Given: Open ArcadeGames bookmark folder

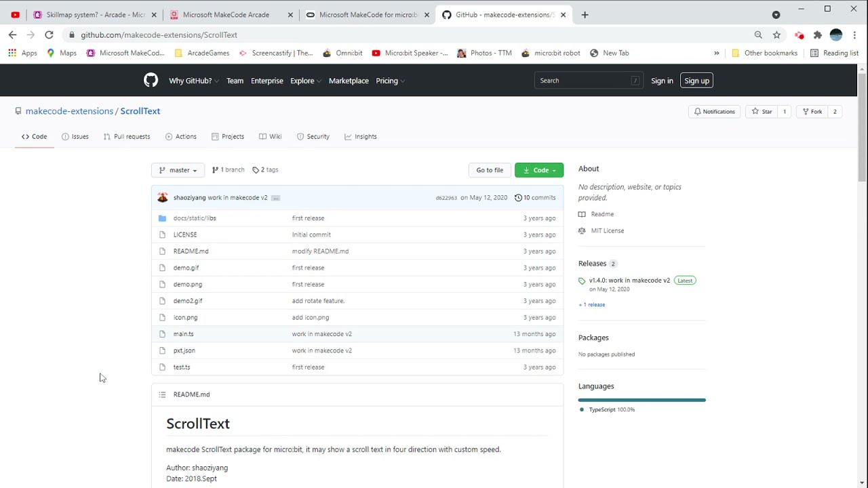Looking at the screenshot, I should [x=202, y=53].
